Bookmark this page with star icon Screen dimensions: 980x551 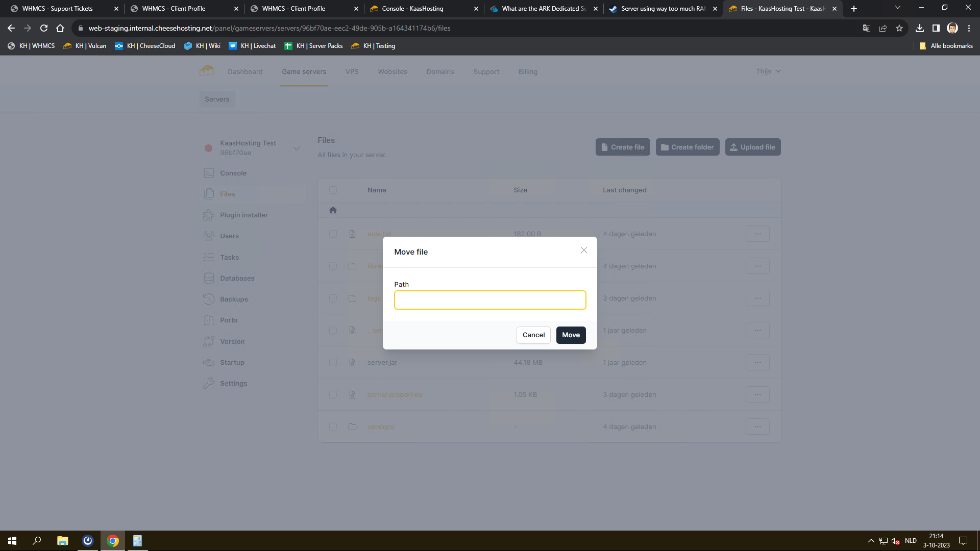click(x=899, y=29)
